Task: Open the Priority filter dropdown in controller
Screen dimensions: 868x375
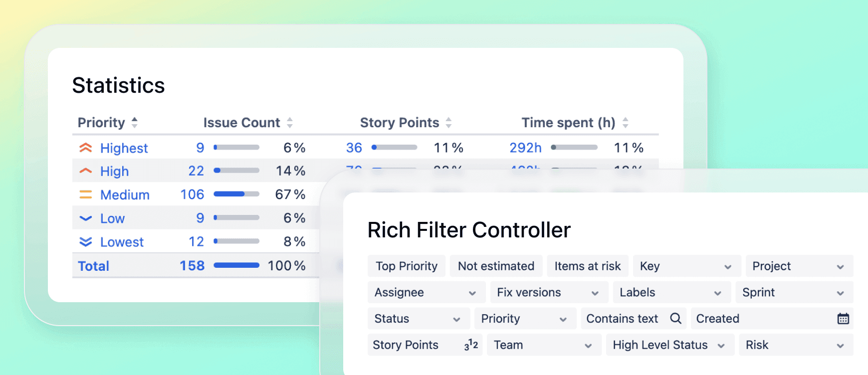Action: point(525,319)
